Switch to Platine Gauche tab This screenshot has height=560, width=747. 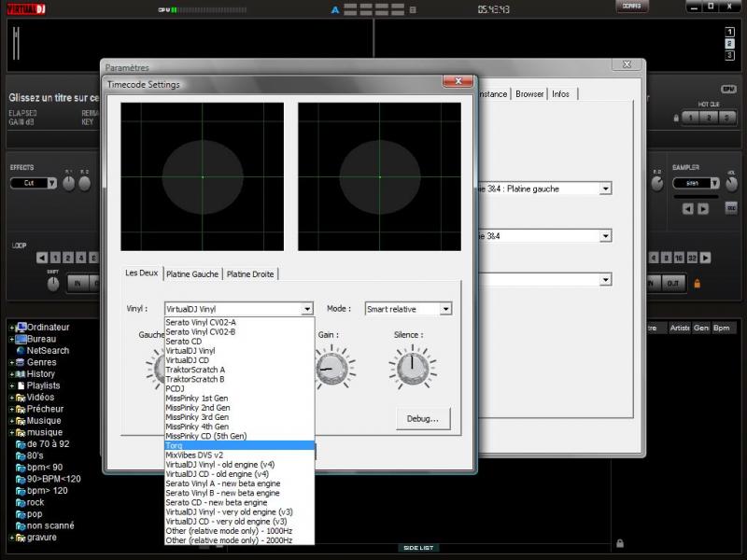[x=192, y=273]
